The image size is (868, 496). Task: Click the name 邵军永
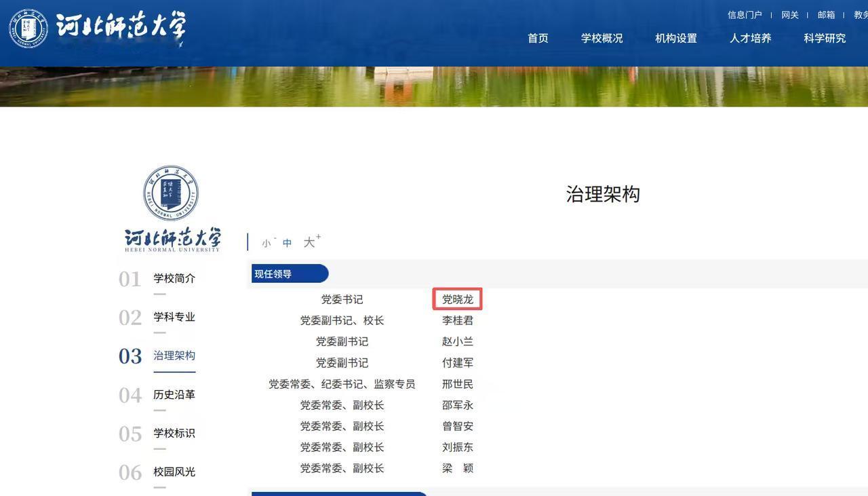[458, 405]
